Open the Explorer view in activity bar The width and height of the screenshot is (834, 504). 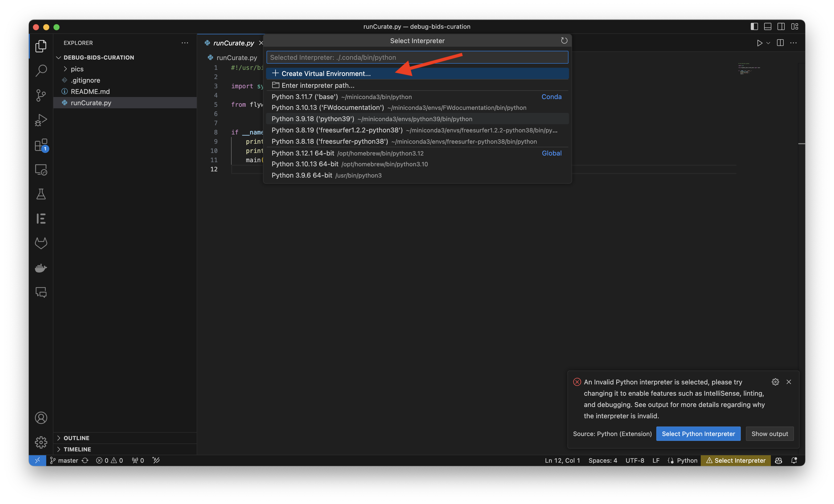pos(41,46)
